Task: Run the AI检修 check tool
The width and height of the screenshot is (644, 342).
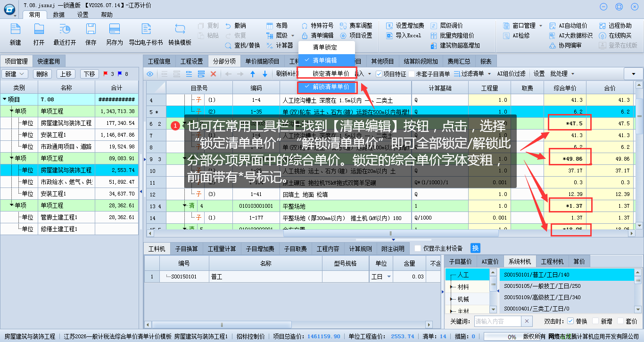Action: coord(517,35)
